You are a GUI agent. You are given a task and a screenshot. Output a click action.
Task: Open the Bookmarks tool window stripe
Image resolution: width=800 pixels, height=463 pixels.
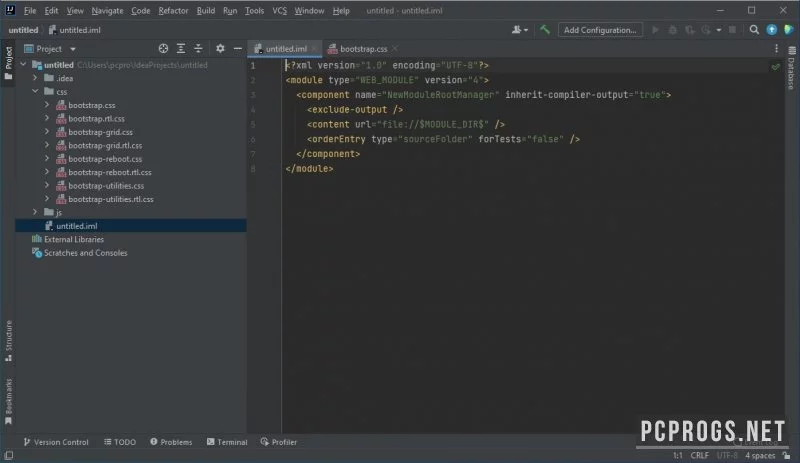tap(8, 401)
